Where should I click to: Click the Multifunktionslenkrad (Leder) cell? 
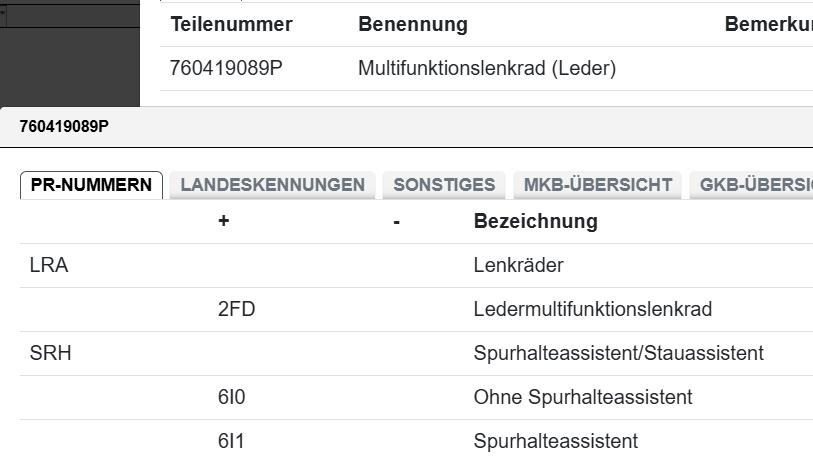coord(487,69)
